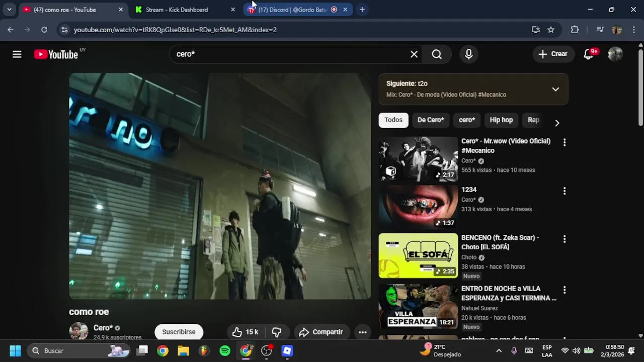Click the Crear create button
Image resolution: width=644 pixels, height=362 pixels.
tap(553, 54)
